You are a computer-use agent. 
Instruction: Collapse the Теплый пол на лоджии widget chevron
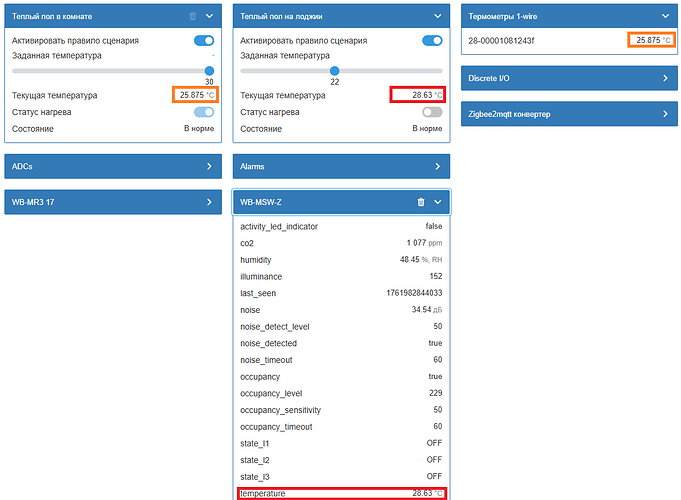(437, 16)
